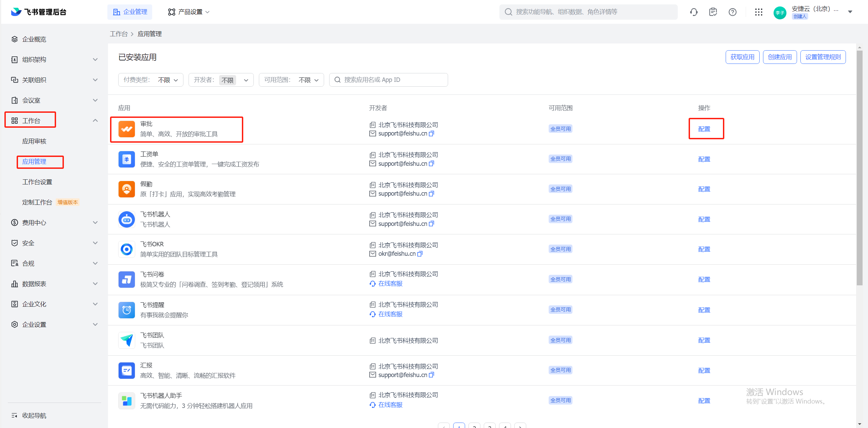
Task: Copy support email in 假勤 row
Action: 431,194
